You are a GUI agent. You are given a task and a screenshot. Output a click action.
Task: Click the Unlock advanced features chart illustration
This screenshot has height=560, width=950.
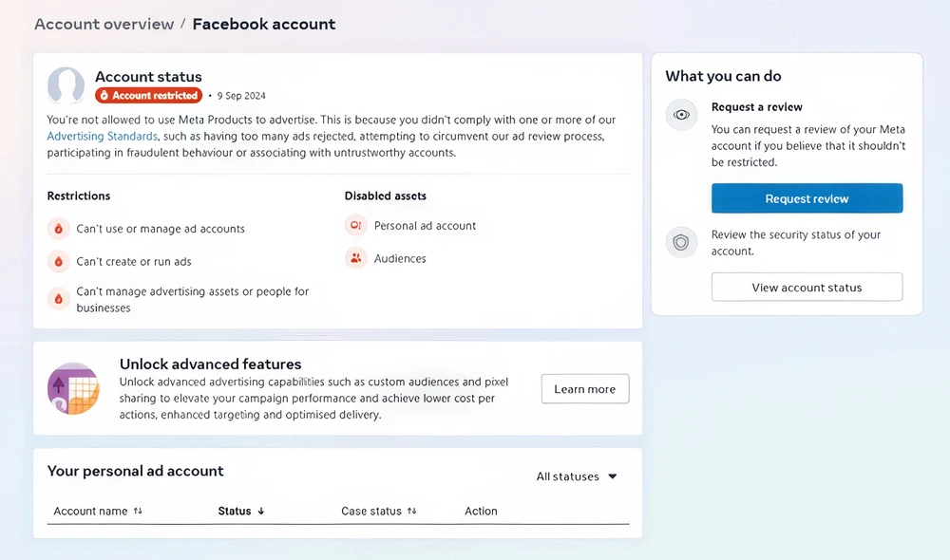(73, 388)
